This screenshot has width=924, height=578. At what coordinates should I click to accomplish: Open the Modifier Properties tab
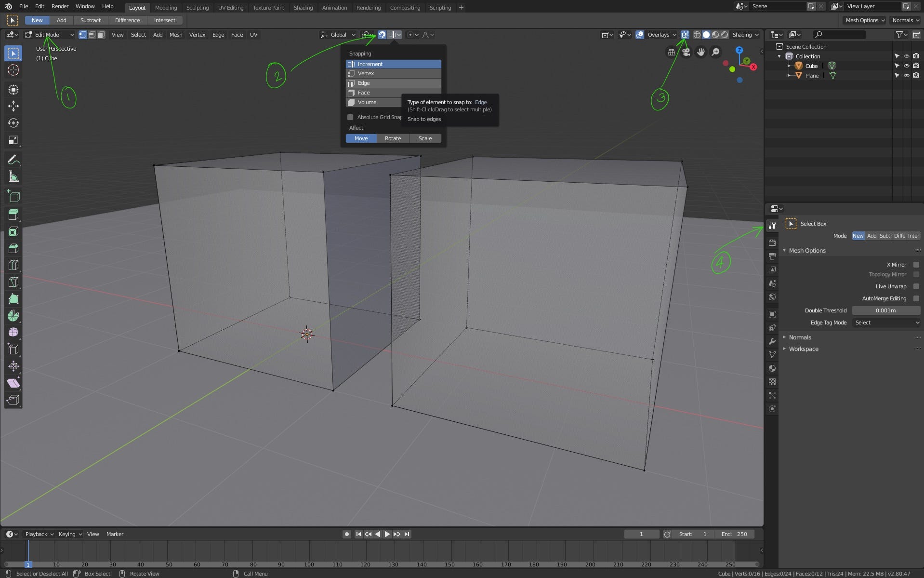(772, 341)
